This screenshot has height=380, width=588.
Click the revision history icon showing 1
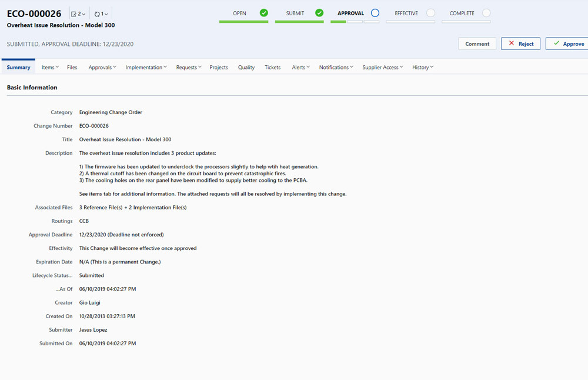pos(99,13)
